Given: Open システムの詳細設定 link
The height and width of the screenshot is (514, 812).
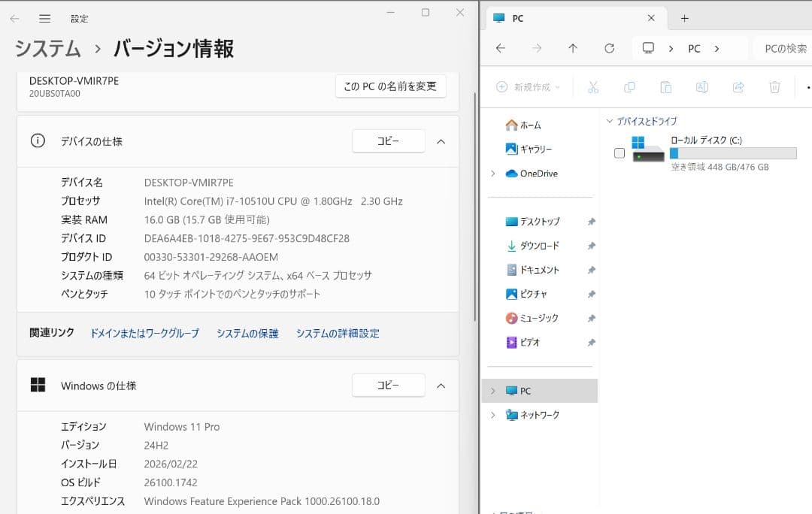Looking at the screenshot, I should tap(338, 334).
